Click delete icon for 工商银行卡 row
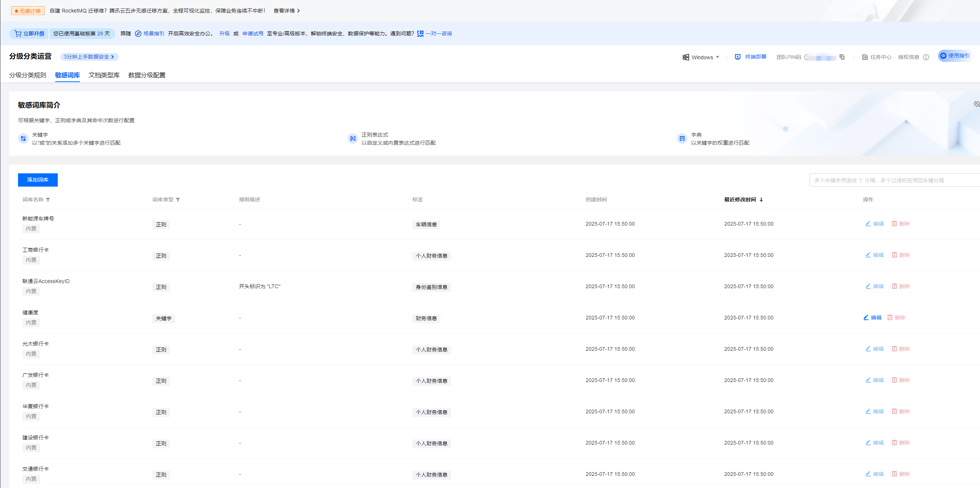Viewport: 980px width, 488px height. pos(894,255)
